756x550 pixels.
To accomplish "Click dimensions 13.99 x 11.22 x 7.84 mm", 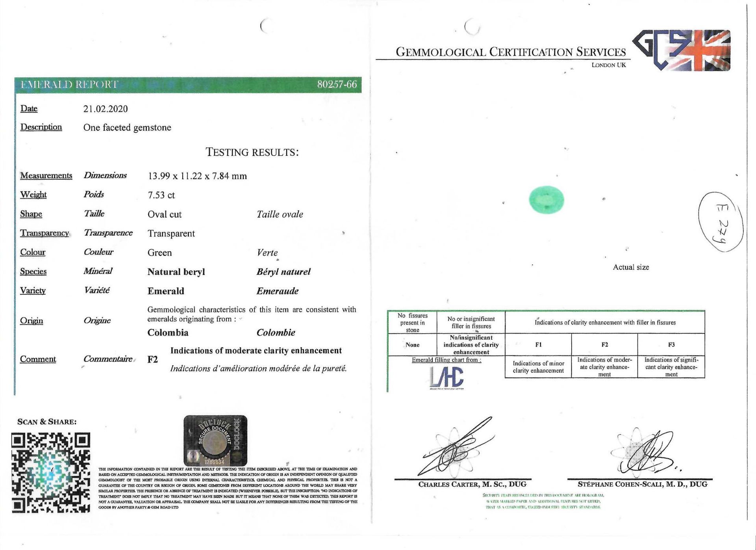I will click(197, 176).
